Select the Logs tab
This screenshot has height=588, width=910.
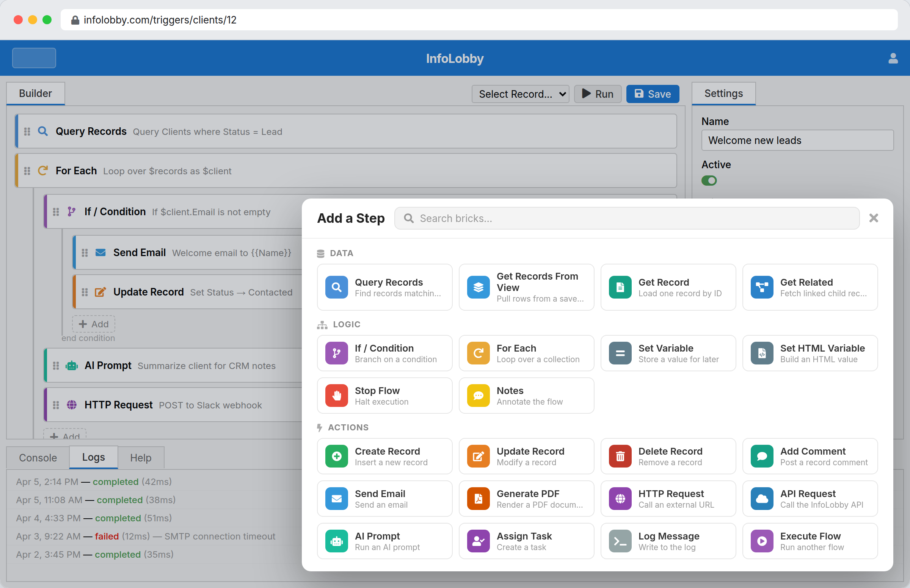point(94,457)
